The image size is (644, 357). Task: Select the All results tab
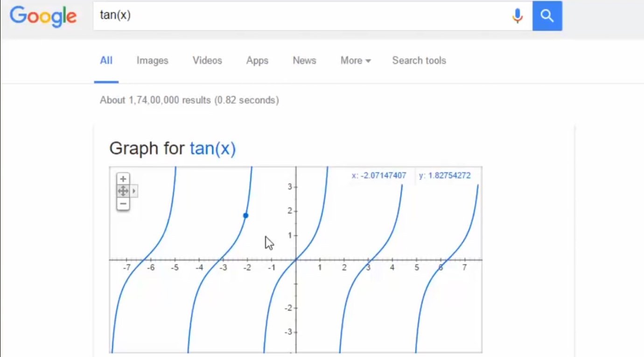click(x=106, y=60)
